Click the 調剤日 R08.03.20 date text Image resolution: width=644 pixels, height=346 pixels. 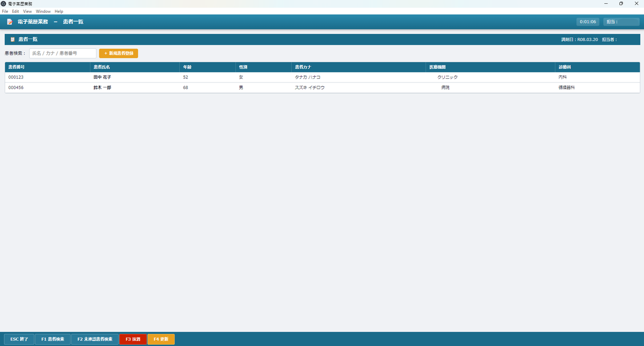(x=580, y=40)
